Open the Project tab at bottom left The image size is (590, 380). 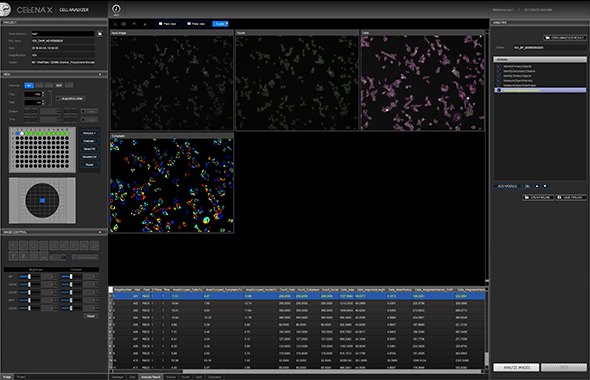(x=21, y=377)
